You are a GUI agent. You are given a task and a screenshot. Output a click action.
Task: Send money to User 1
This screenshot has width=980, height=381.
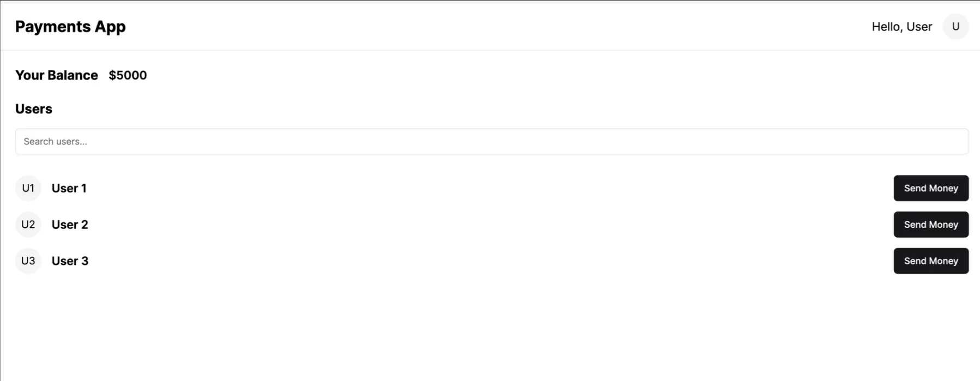tap(930, 189)
